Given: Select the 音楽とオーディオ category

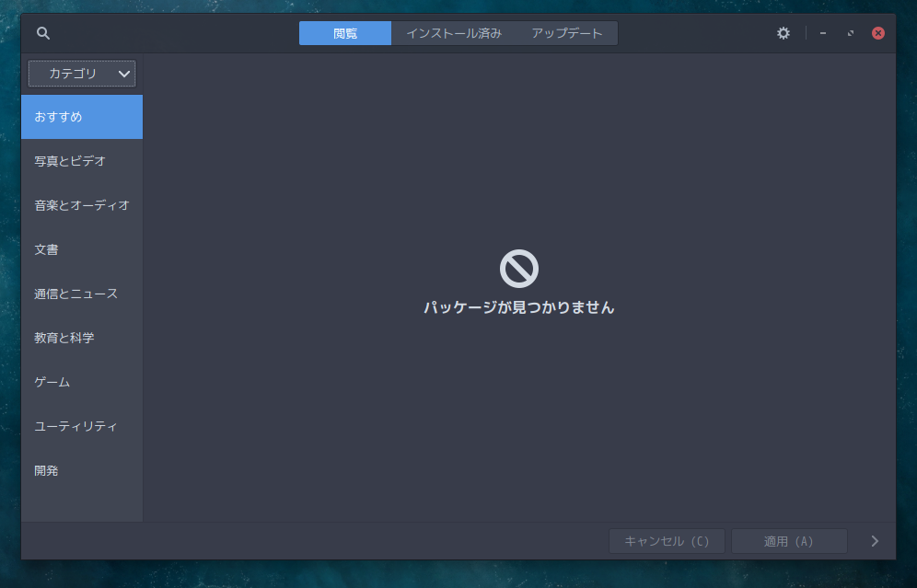Looking at the screenshot, I should 82,205.
